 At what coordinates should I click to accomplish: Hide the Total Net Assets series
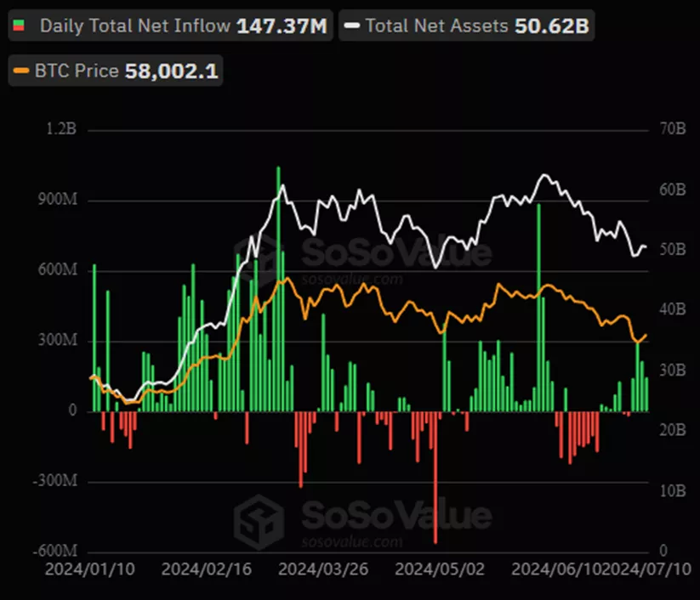click(x=437, y=25)
